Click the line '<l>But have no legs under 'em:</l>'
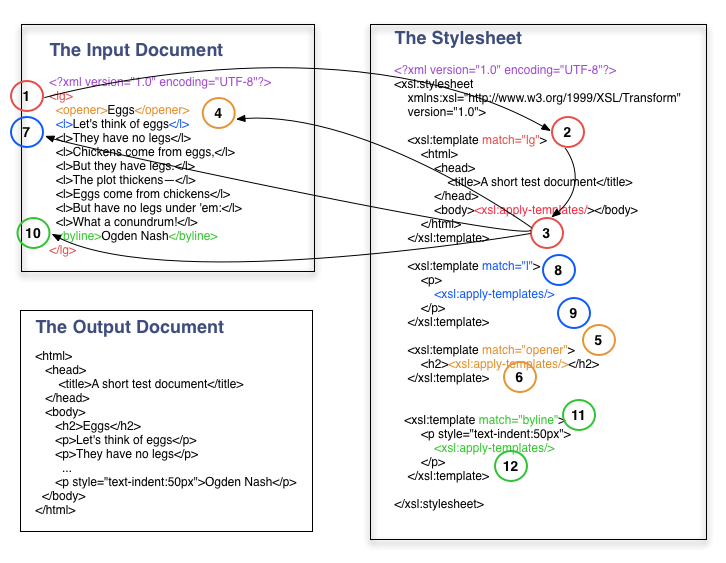726x563 pixels. point(149,208)
